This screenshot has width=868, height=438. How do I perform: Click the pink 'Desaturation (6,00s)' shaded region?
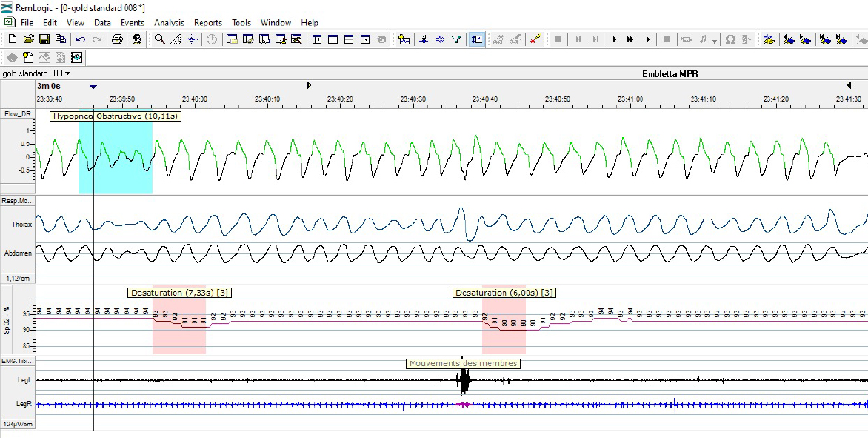(504, 337)
